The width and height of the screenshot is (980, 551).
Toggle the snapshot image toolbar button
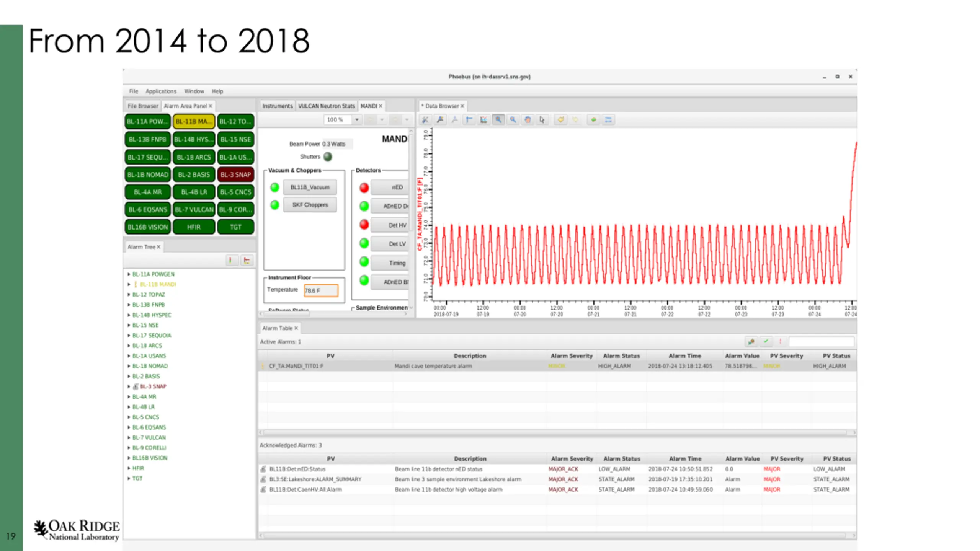coord(483,120)
